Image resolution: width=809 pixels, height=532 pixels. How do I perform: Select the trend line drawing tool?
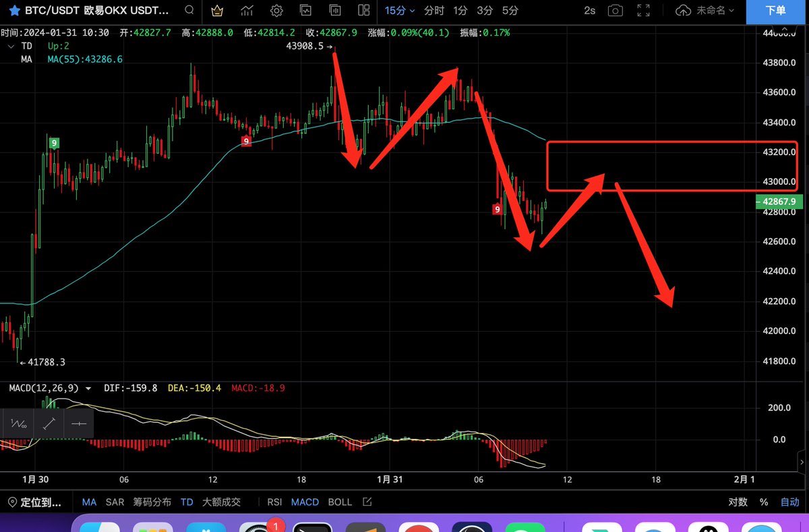(49, 423)
